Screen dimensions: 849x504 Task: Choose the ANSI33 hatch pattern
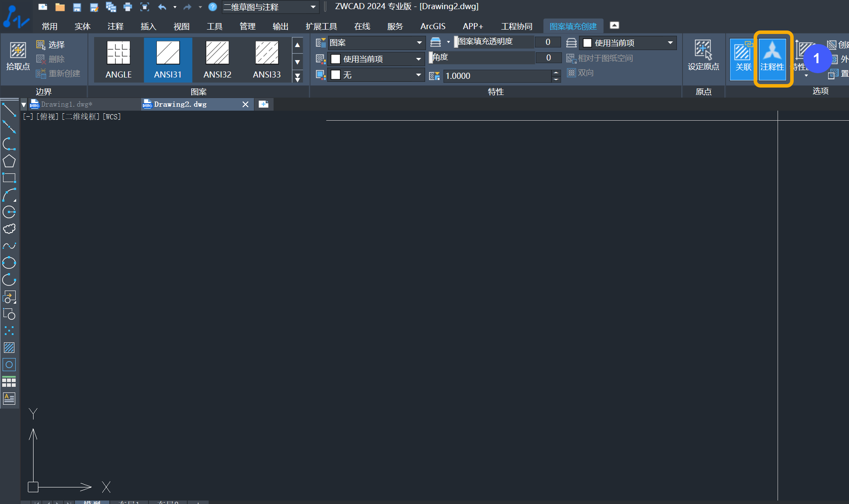point(267,60)
